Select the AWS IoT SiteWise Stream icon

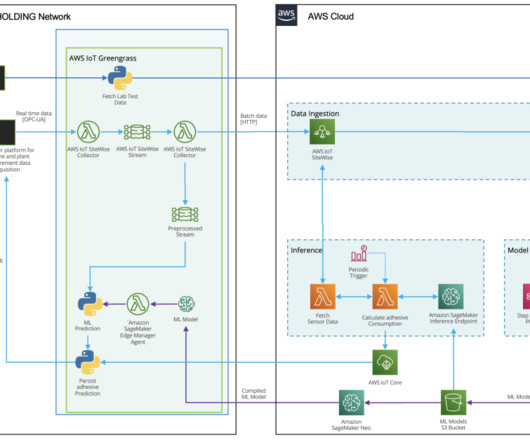(137, 132)
